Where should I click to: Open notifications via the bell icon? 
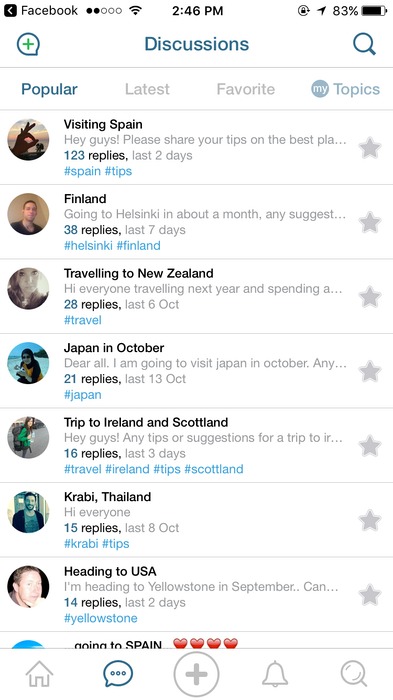pos(275,674)
